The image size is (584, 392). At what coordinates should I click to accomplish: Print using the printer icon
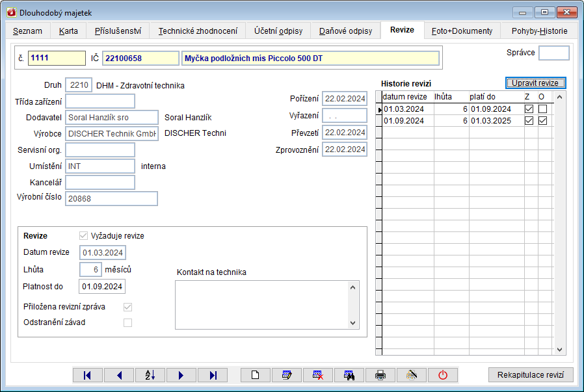380,375
